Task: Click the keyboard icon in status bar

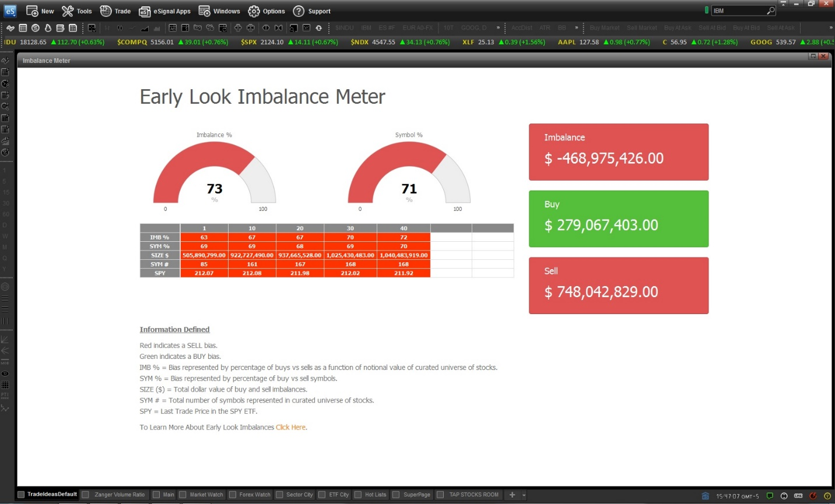Action: [798, 496]
